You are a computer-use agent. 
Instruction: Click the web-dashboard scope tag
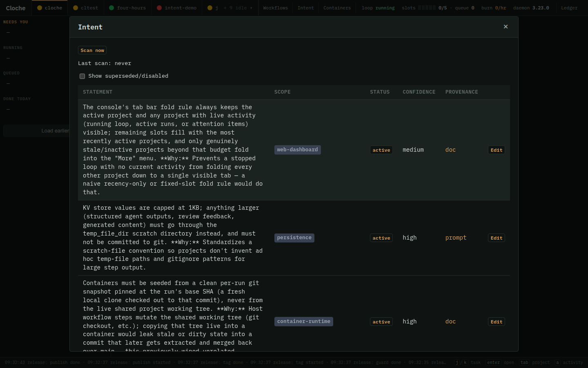(297, 150)
